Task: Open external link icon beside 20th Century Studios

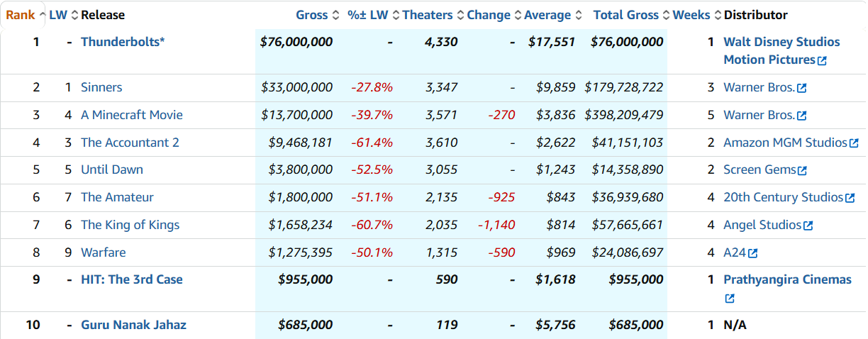Action: tap(850, 199)
